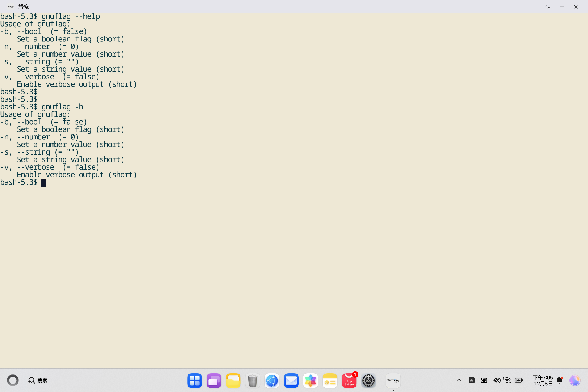Open the Wi-Fi network status menu
The height and width of the screenshot is (392, 588).
tap(507, 380)
